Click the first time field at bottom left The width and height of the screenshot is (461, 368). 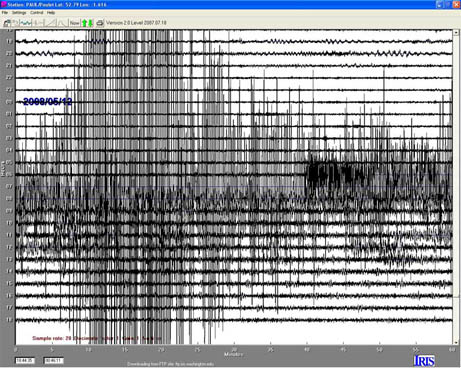pos(25,361)
